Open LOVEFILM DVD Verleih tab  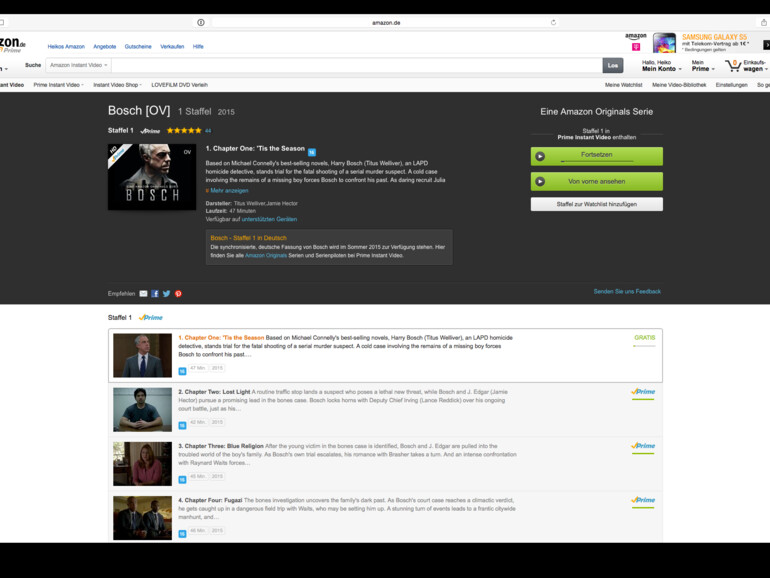pyautogui.click(x=179, y=85)
